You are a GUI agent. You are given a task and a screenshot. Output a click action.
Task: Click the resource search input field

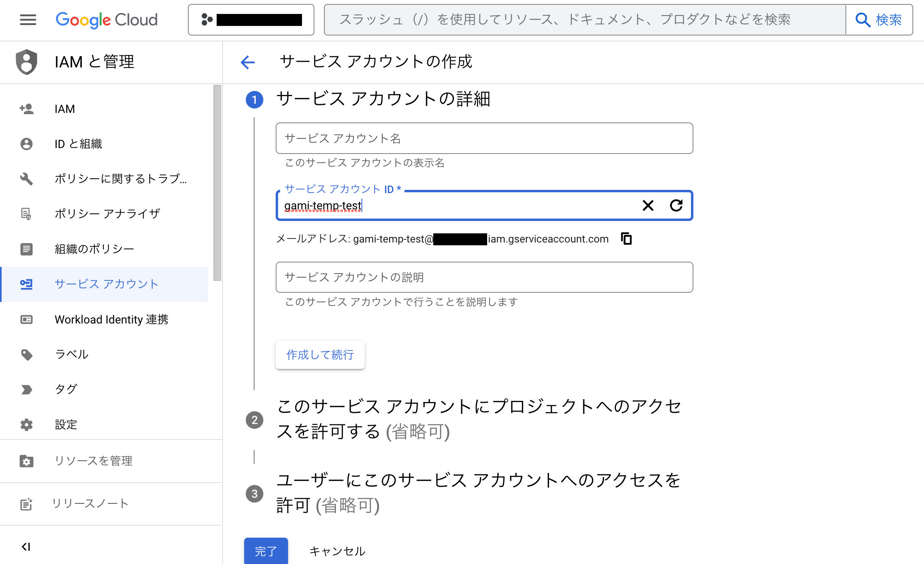point(584,20)
